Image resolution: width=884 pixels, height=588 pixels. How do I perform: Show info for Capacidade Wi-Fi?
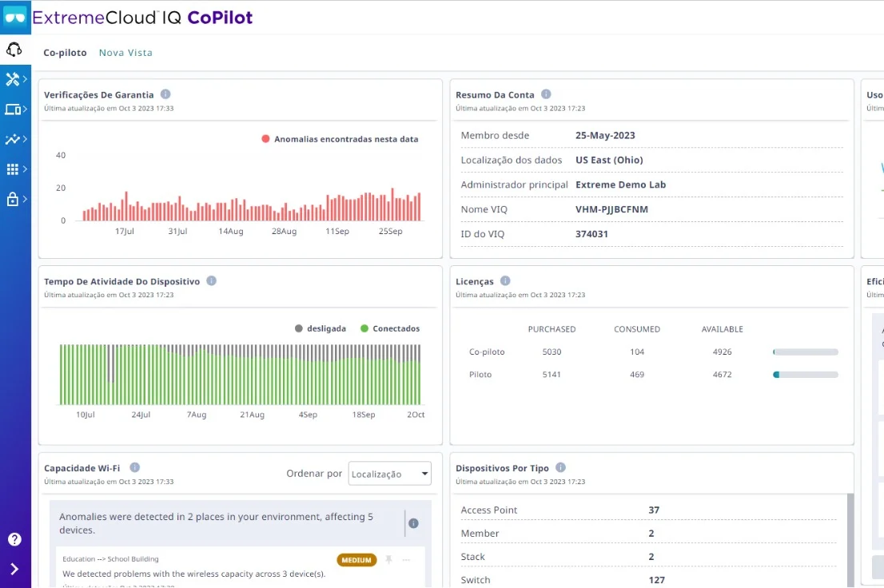pyautogui.click(x=135, y=467)
